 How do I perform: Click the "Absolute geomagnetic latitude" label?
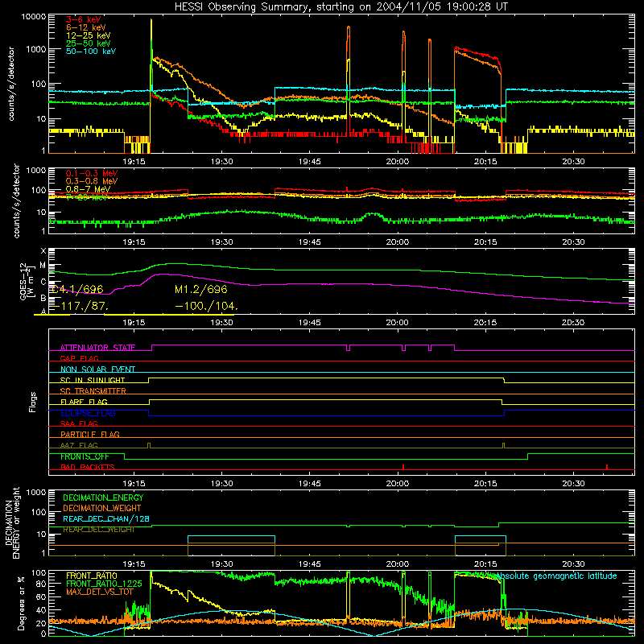556,576
